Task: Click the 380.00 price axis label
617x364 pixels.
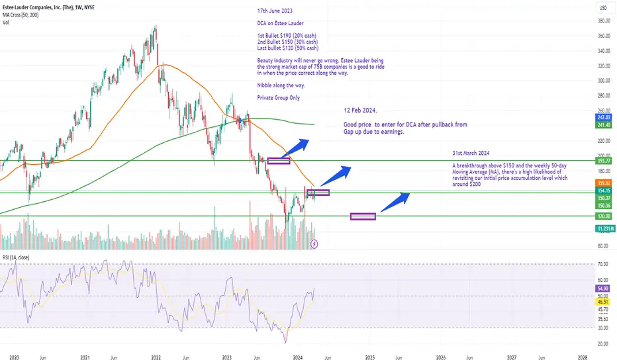Action: (604, 21)
